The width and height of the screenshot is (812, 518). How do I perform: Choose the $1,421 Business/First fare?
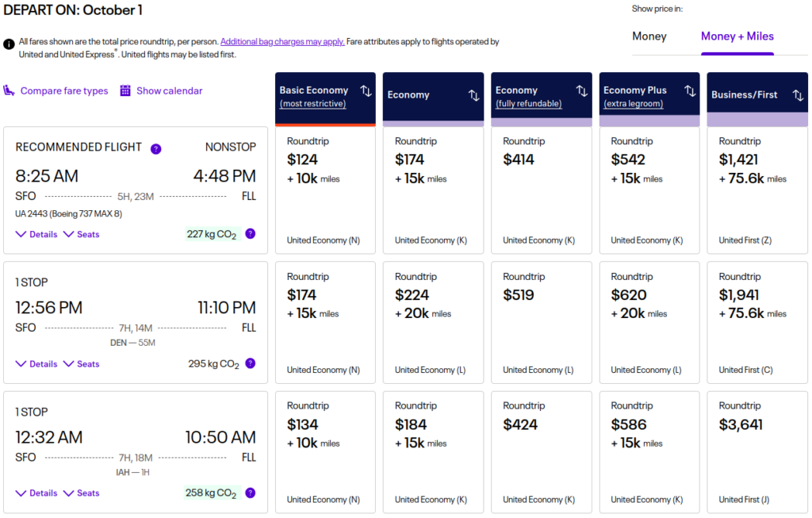pyautogui.click(x=756, y=190)
